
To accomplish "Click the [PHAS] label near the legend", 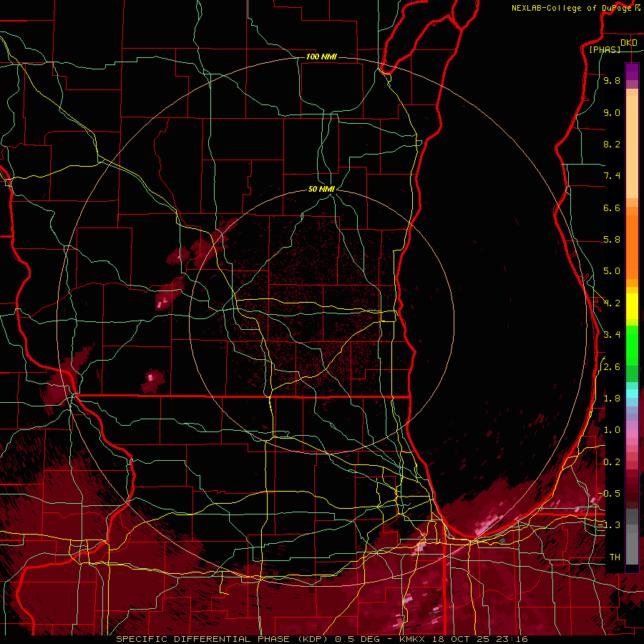I will (x=605, y=49).
